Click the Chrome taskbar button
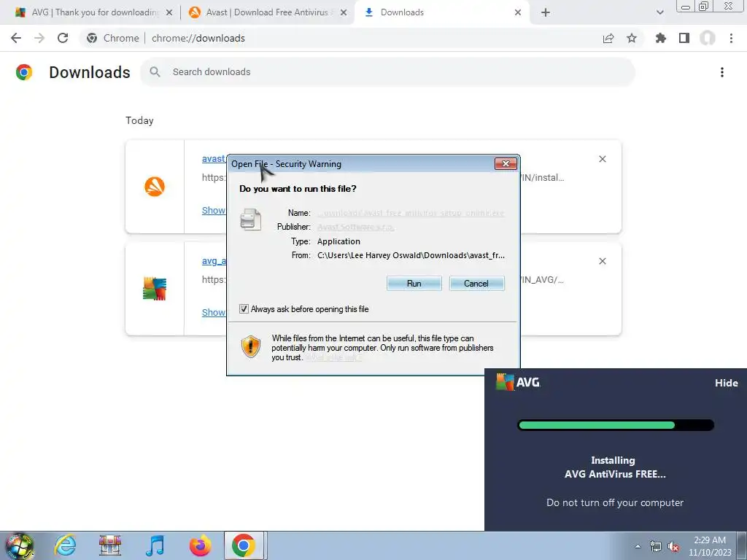The image size is (747, 560). (x=244, y=545)
